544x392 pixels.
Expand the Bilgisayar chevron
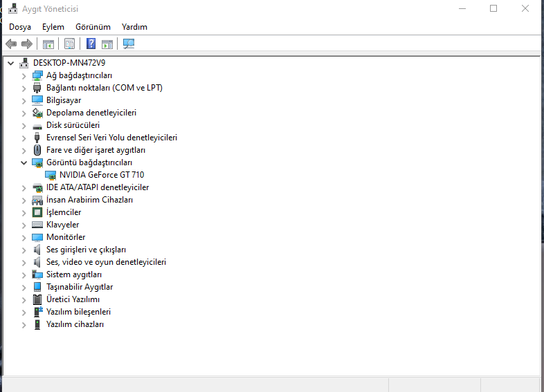click(24, 101)
